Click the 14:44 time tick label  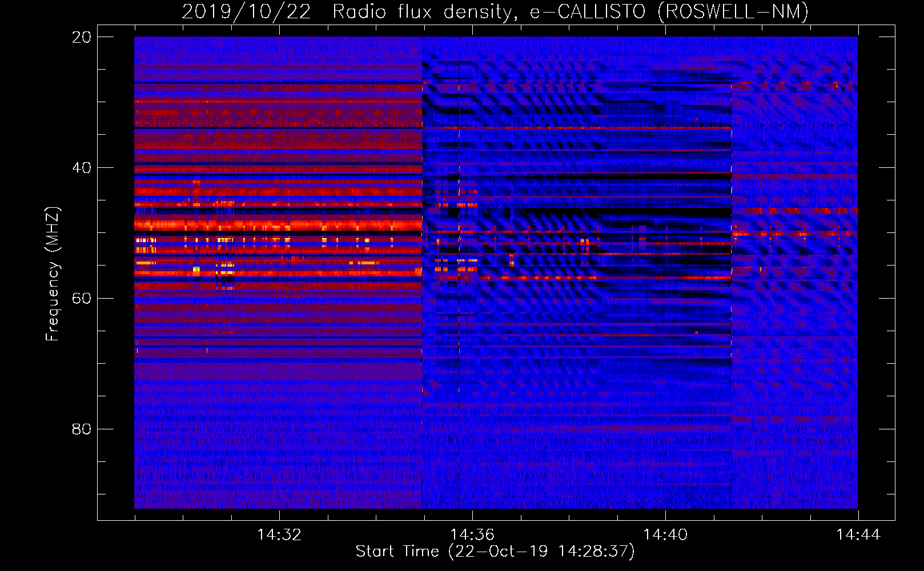point(858,535)
